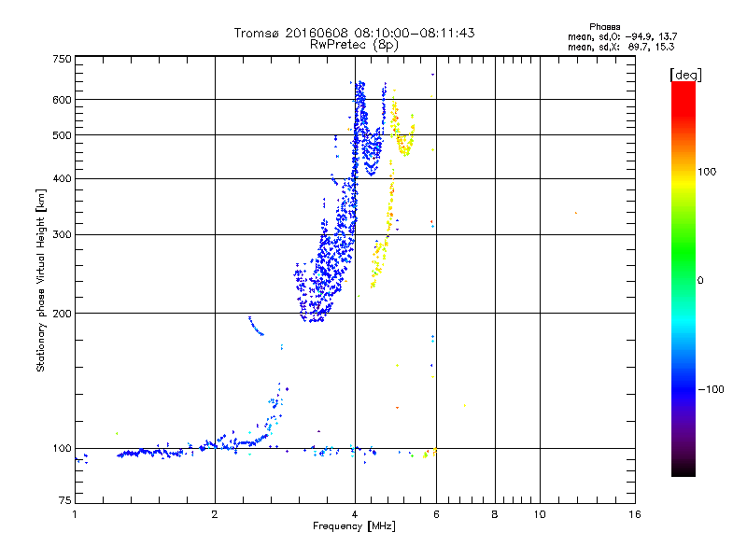Click the short blue arc just below 200 km
The width and height of the screenshot is (747, 560).
pyautogui.click(x=255, y=327)
